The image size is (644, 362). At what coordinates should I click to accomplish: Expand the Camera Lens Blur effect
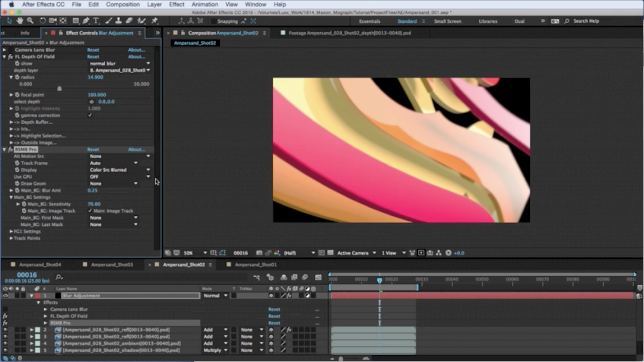point(4,50)
